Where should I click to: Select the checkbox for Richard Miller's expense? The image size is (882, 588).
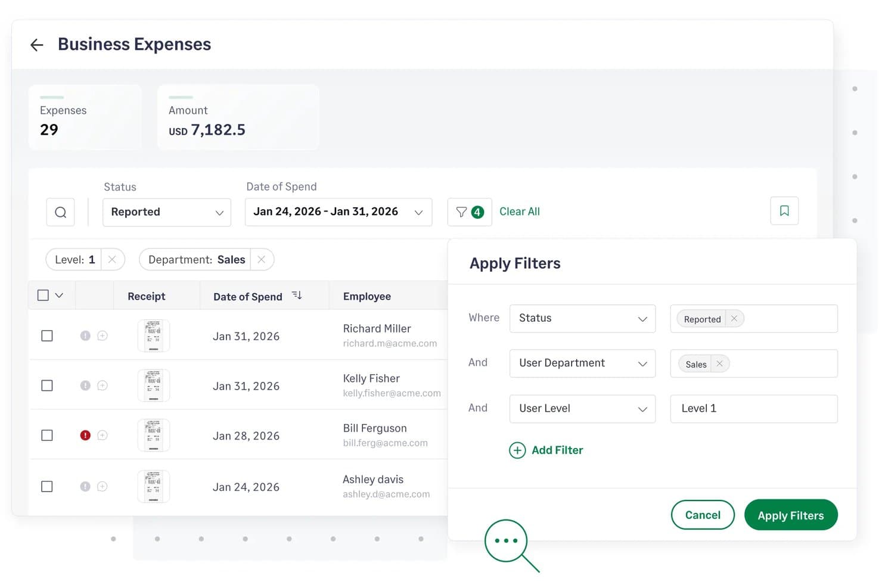[x=47, y=336]
